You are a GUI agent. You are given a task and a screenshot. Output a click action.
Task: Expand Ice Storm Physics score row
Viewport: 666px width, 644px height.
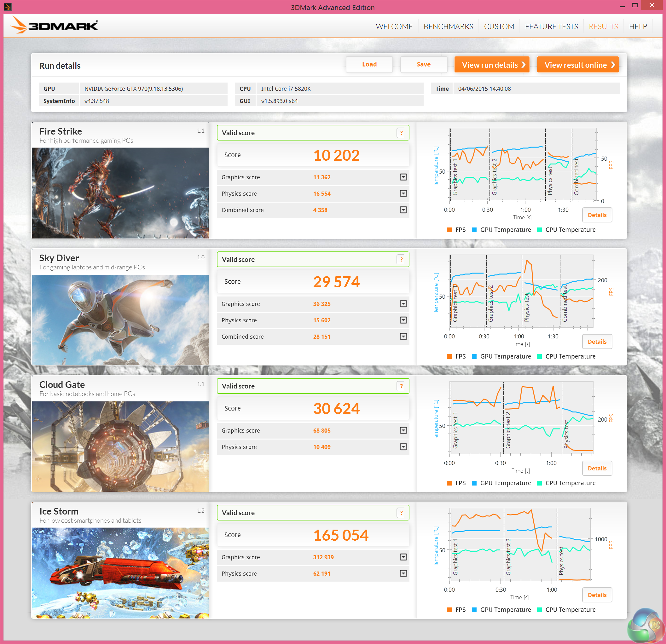pos(403,574)
